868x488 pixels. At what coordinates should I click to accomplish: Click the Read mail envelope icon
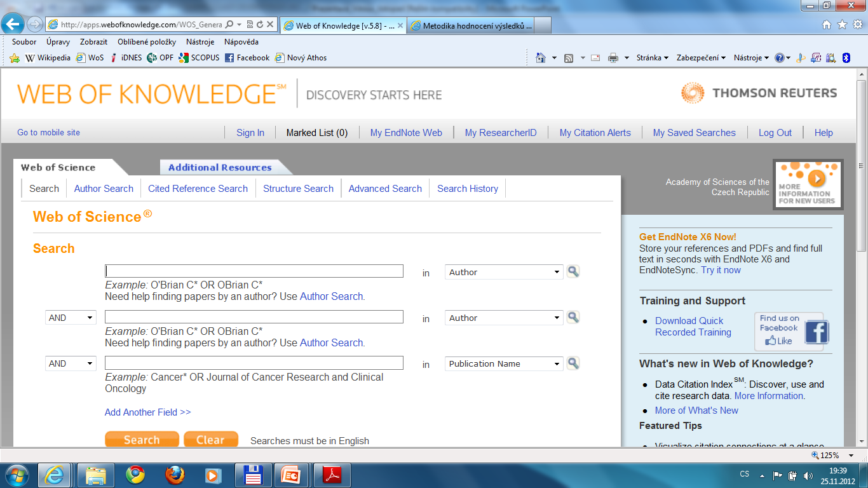point(595,58)
